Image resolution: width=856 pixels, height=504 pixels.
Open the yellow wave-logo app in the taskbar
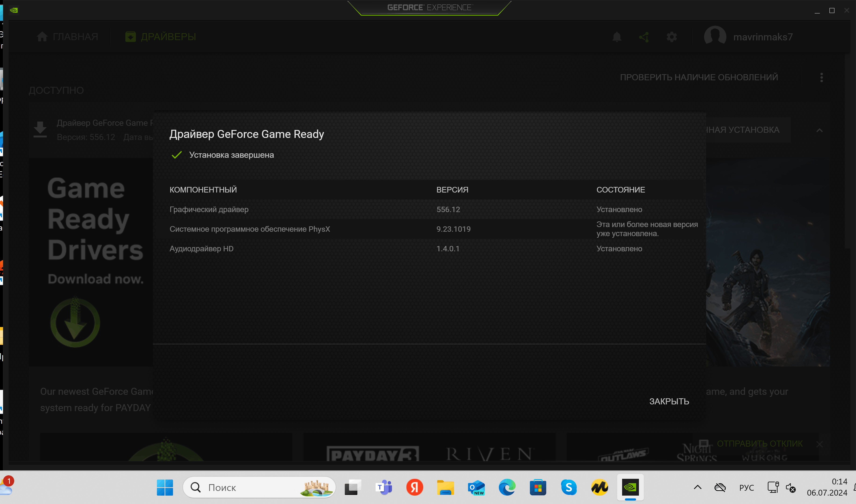point(599,488)
